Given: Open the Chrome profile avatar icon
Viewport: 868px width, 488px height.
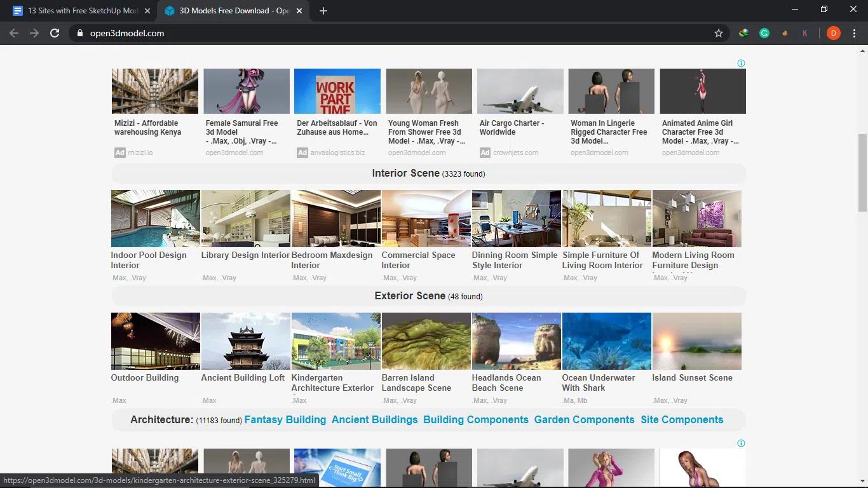Looking at the screenshot, I should [833, 32].
